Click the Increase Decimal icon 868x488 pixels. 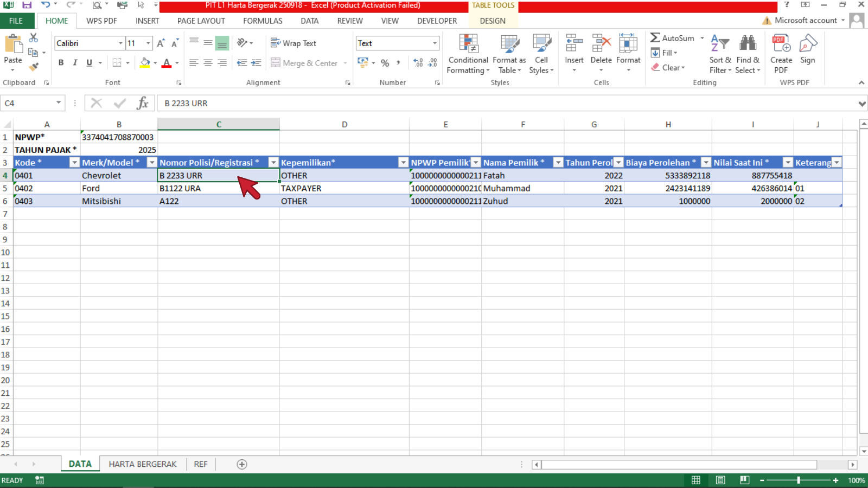click(x=418, y=63)
